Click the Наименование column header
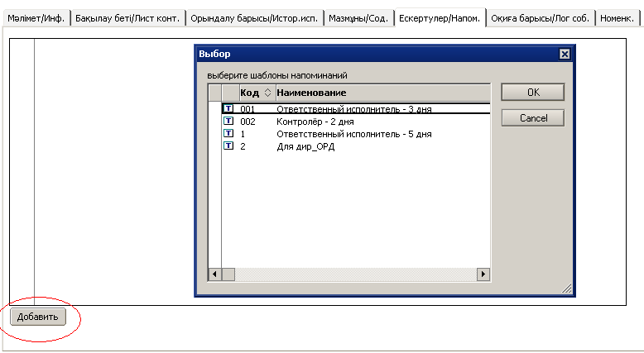This screenshot has height=353, width=644. [x=382, y=93]
